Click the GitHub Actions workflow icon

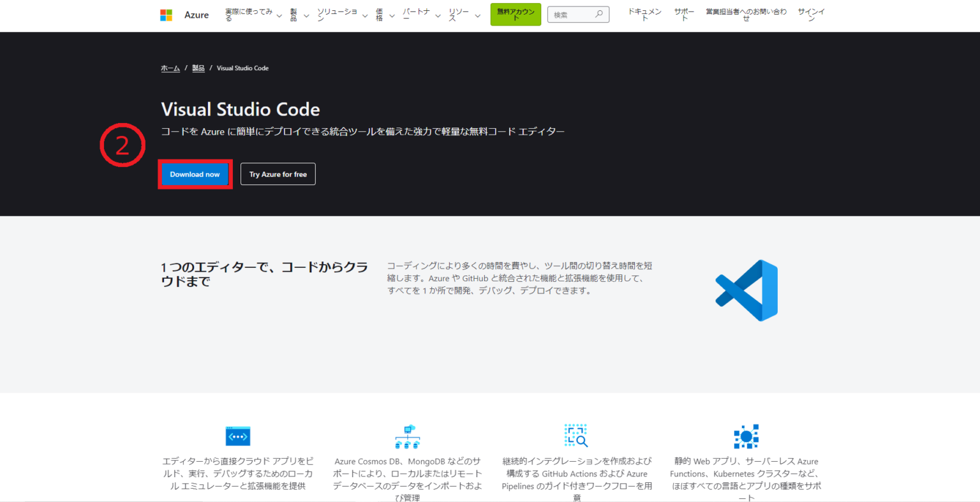click(576, 436)
